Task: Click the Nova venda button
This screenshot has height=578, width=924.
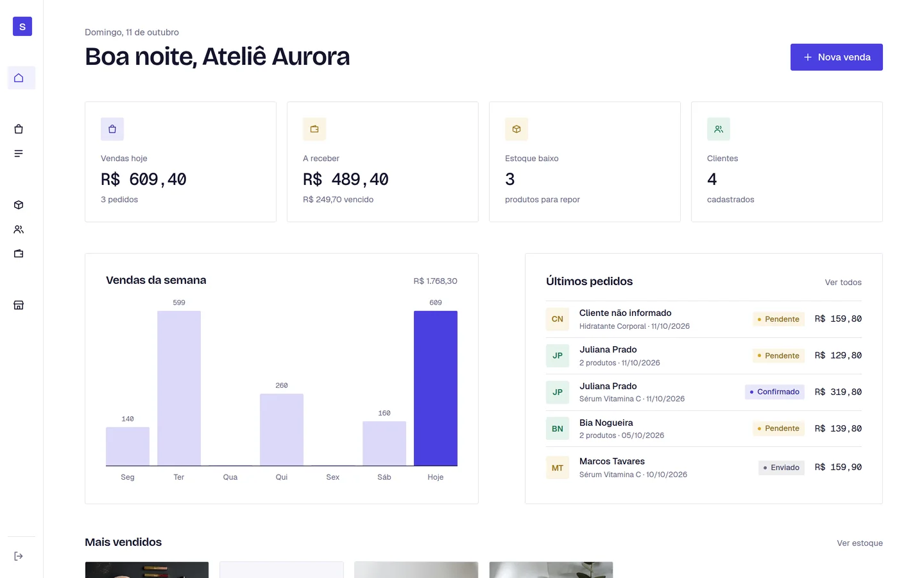Action: [x=837, y=57]
